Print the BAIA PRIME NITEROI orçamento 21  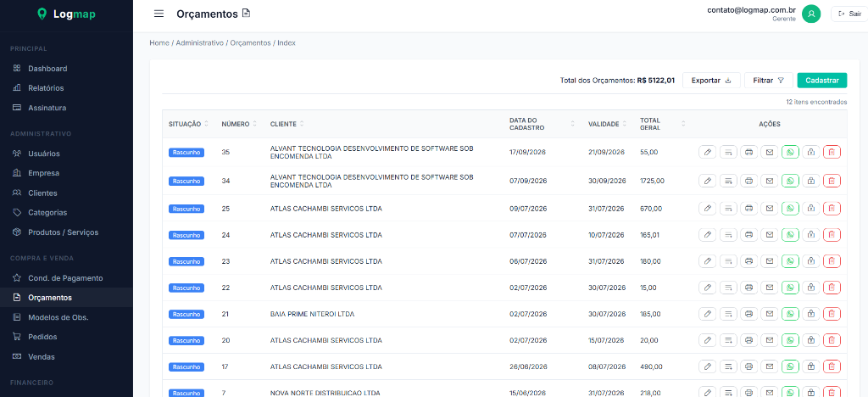[x=748, y=314]
